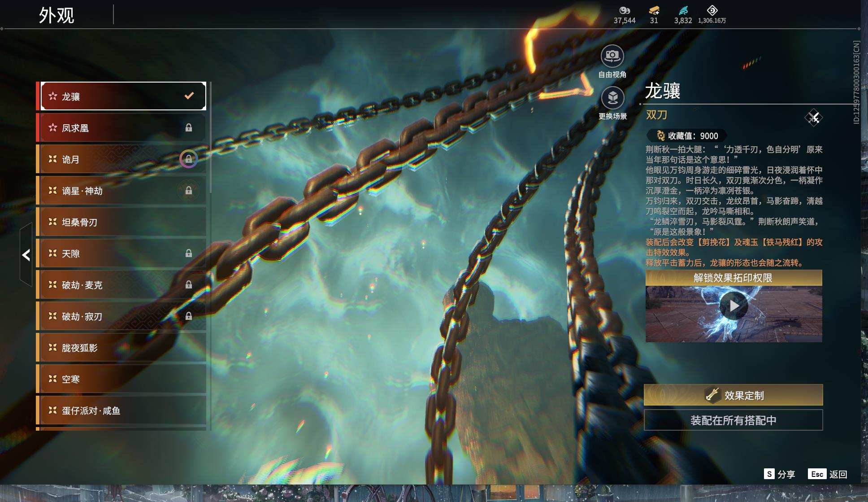Image resolution: width=868 pixels, height=502 pixels.
Task: Select the 天隙 skin name
Action: 70,254
